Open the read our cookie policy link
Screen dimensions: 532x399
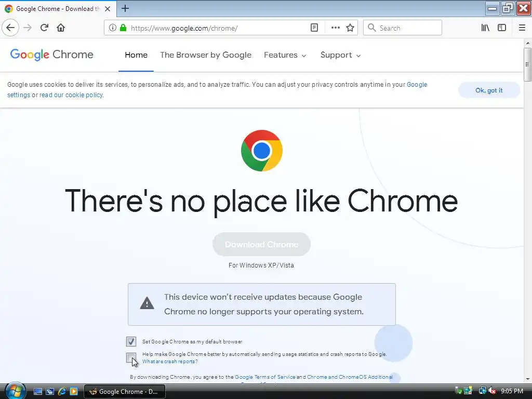[x=71, y=95]
